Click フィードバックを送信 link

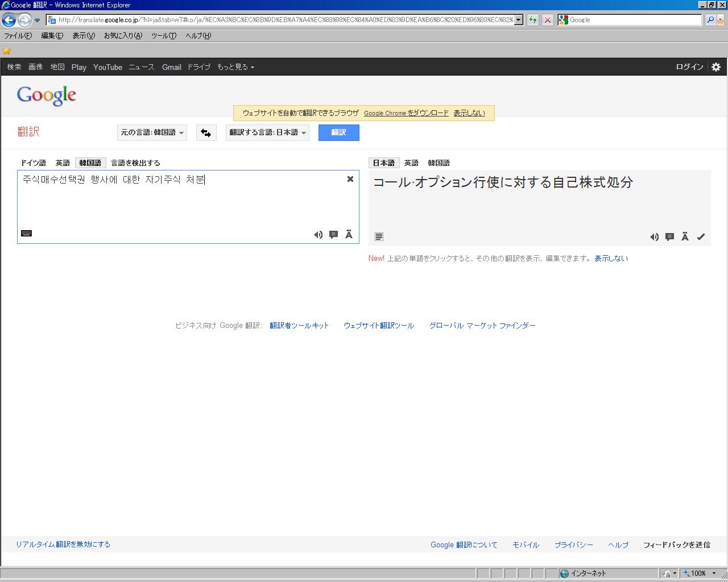pyautogui.click(x=677, y=545)
